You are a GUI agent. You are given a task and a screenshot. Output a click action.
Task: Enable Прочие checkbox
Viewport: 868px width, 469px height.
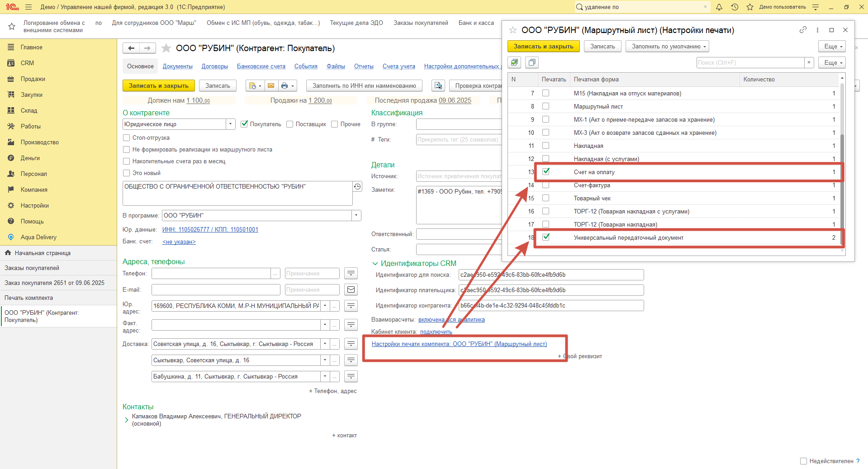pos(335,124)
